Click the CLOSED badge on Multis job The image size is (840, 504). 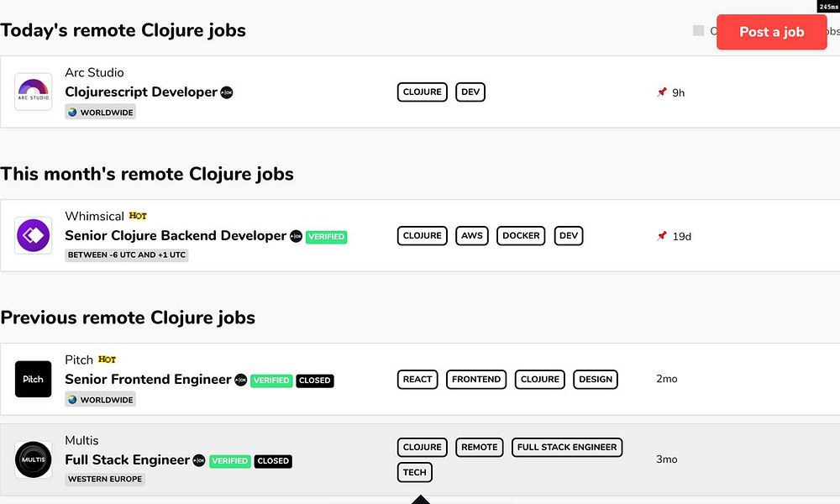pyautogui.click(x=273, y=461)
